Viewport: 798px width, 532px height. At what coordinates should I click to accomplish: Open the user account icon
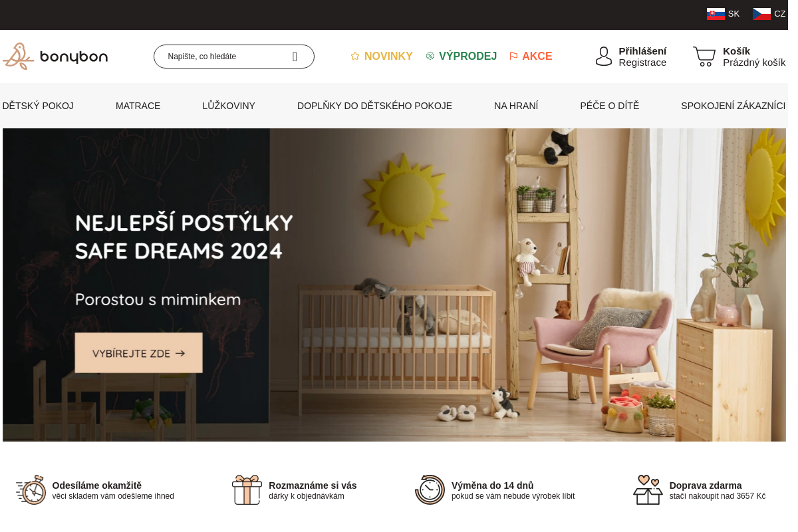604,57
